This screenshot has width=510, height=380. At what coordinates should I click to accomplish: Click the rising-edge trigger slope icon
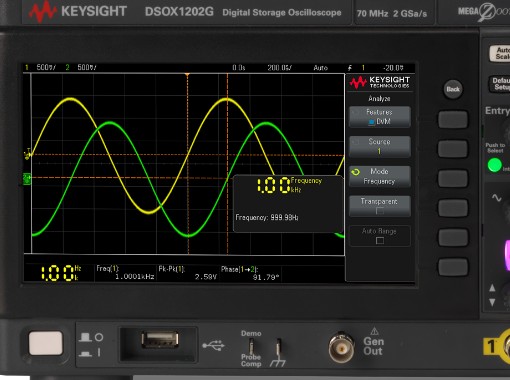pyautogui.click(x=350, y=68)
